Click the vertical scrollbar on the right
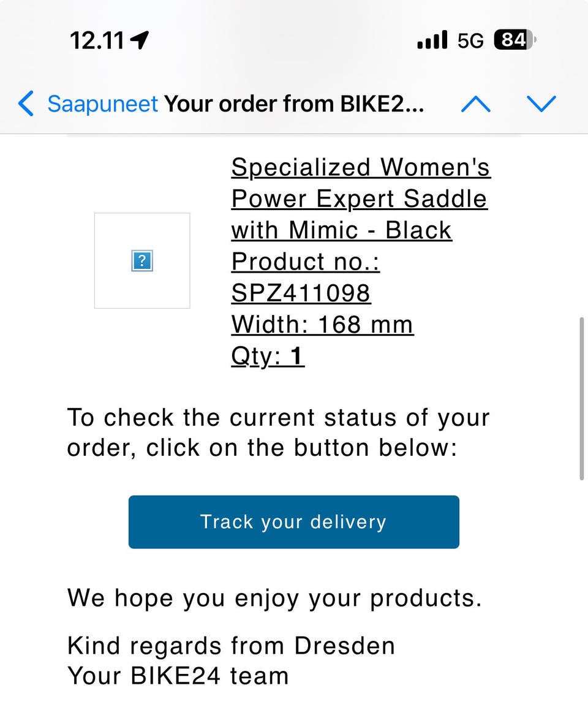 pyautogui.click(x=582, y=398)
